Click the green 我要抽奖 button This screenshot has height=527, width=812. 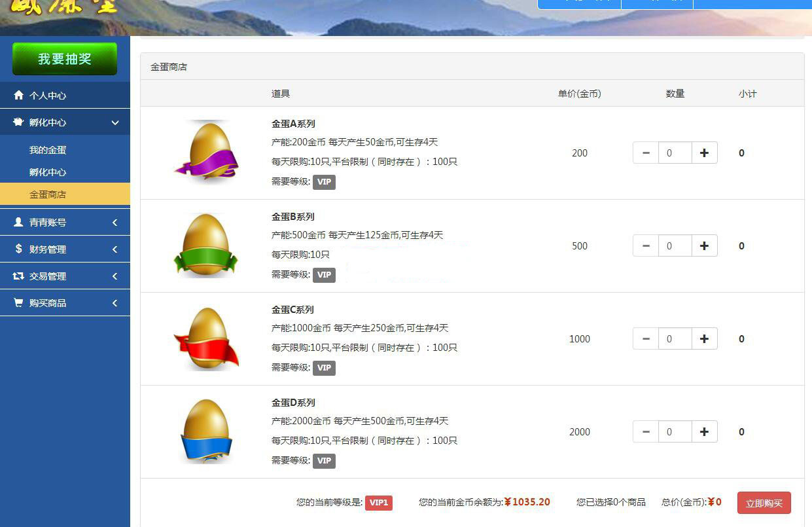[x=65, y=59]
